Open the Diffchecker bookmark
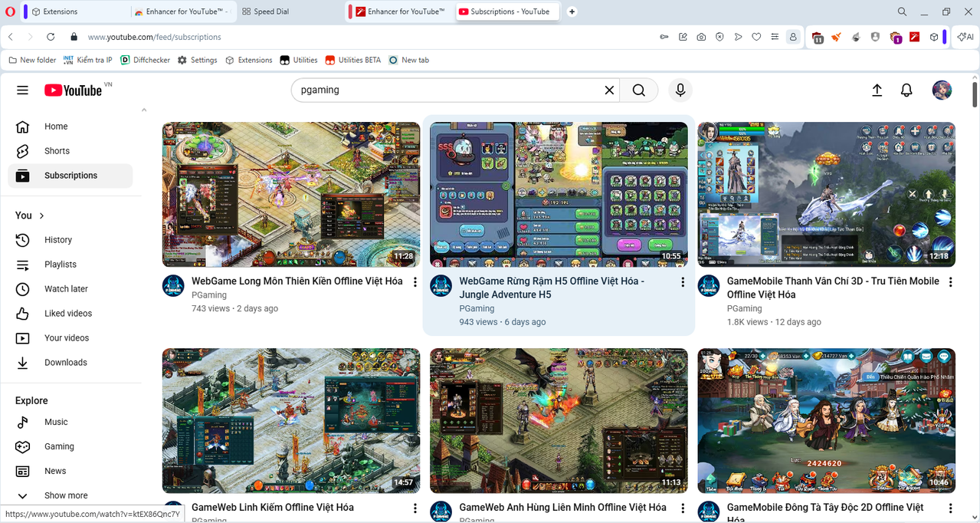 pyautogui.click(x=145, y=60)
